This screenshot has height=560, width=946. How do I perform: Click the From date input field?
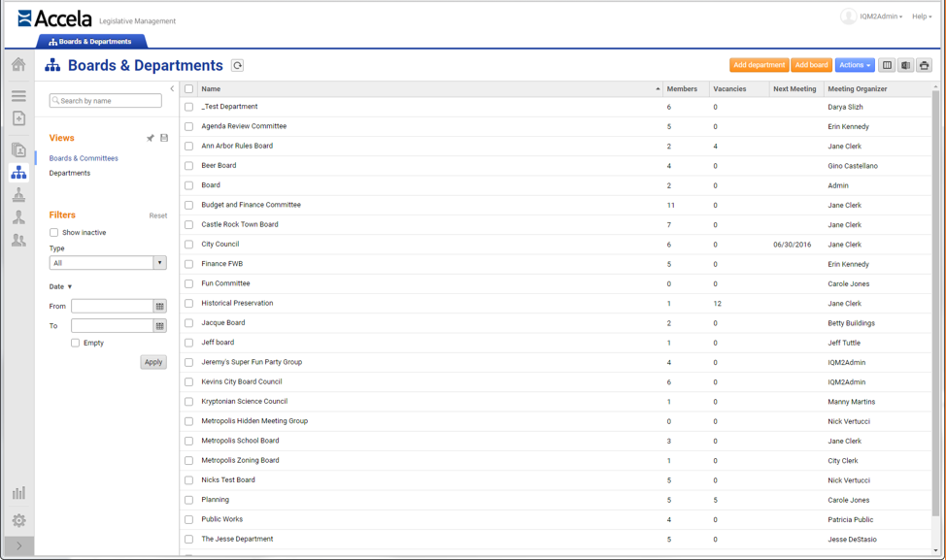(113, 307)
